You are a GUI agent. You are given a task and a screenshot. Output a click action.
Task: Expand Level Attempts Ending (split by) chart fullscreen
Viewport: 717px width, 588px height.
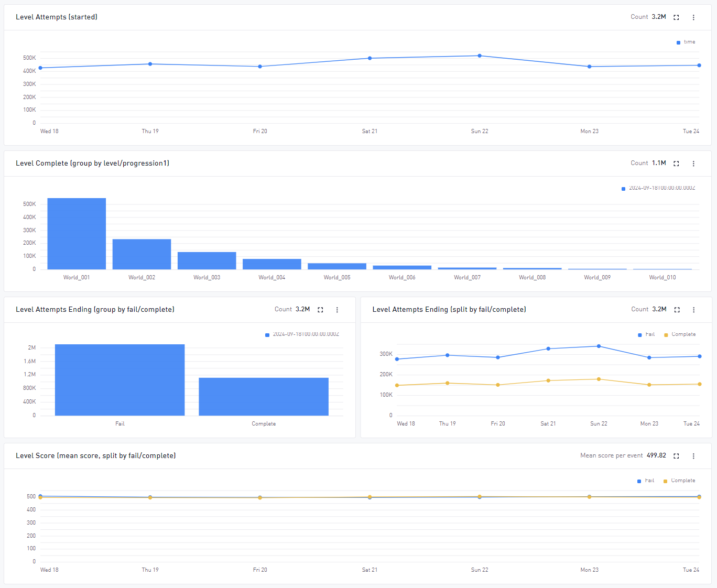pyautogui.click(x=677, y=310)
